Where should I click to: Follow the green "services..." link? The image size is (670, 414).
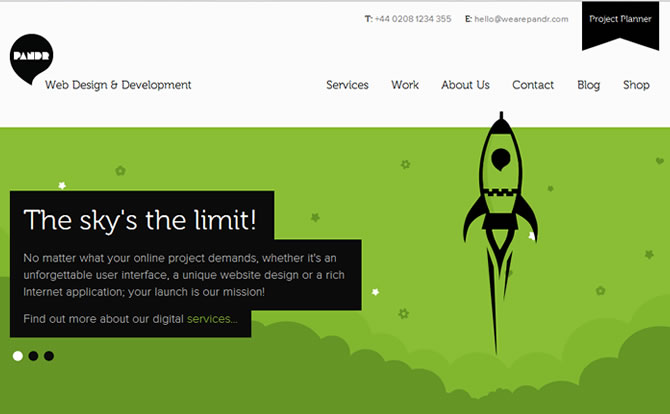point(212,319)
